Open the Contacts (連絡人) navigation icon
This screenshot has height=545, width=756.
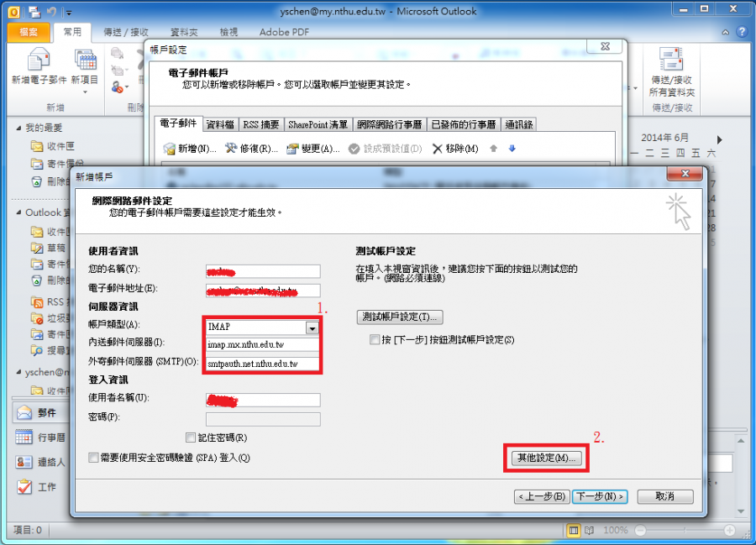click(24, 462)
